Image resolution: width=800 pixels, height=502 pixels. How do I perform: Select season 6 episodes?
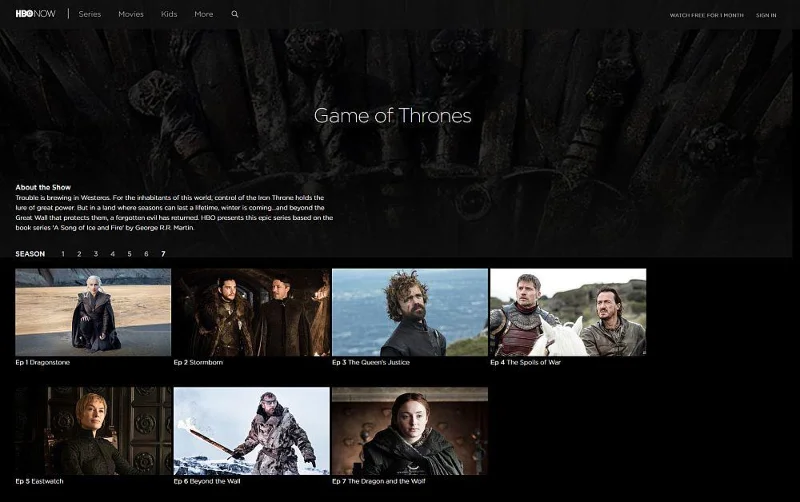click(146, 254)
